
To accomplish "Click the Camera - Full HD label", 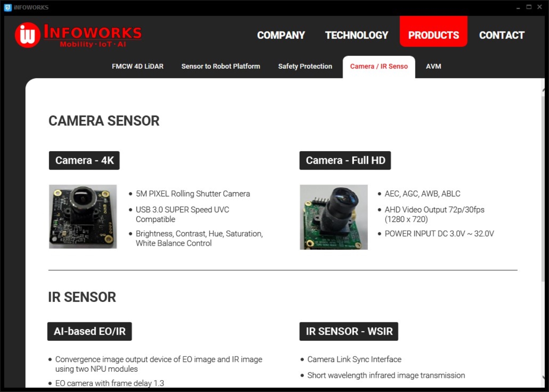I will point(345,160).
